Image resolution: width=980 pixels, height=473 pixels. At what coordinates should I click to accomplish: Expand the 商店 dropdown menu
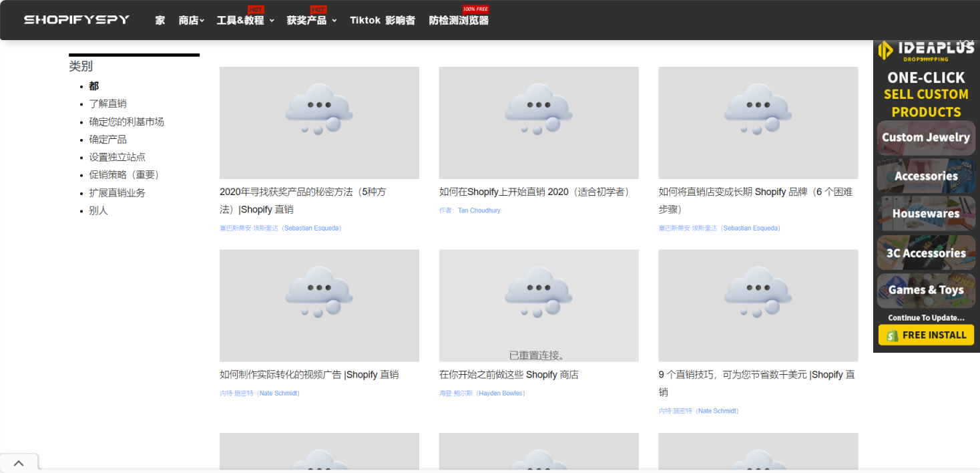[x=191, y=21]
